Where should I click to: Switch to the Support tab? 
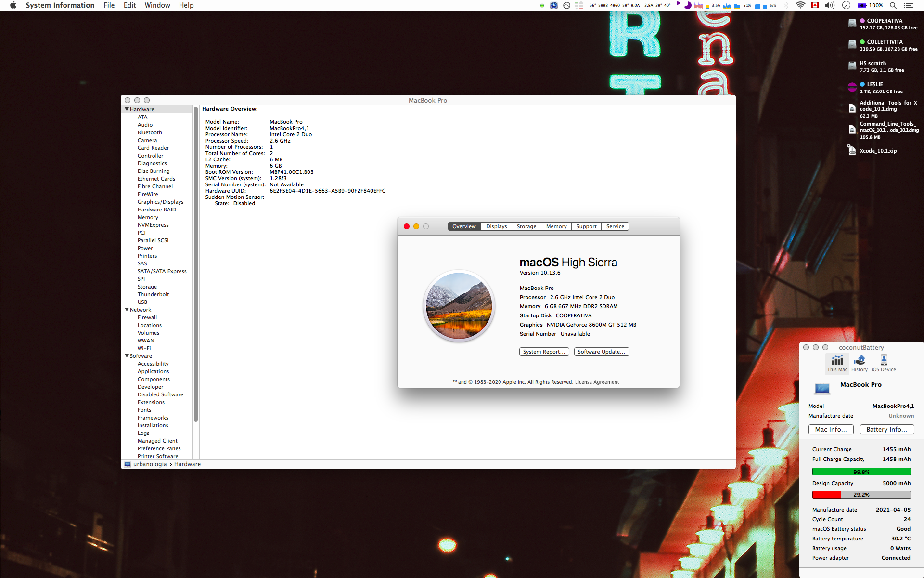tap(586, 226)
